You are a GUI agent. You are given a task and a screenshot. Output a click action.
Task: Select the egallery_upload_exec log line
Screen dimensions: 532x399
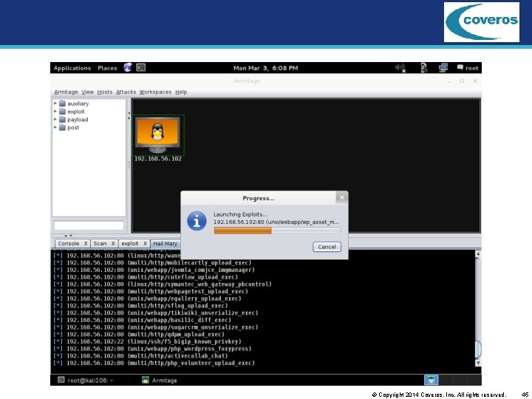click(x=147, y=299)
